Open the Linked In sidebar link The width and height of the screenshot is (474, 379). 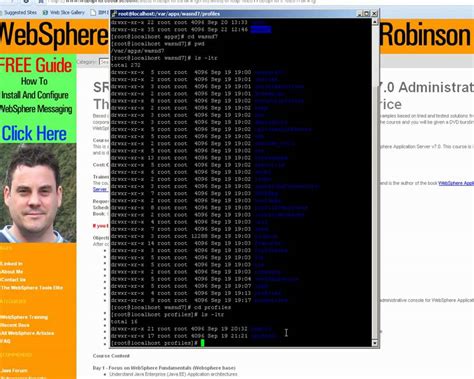pos(12,264)
